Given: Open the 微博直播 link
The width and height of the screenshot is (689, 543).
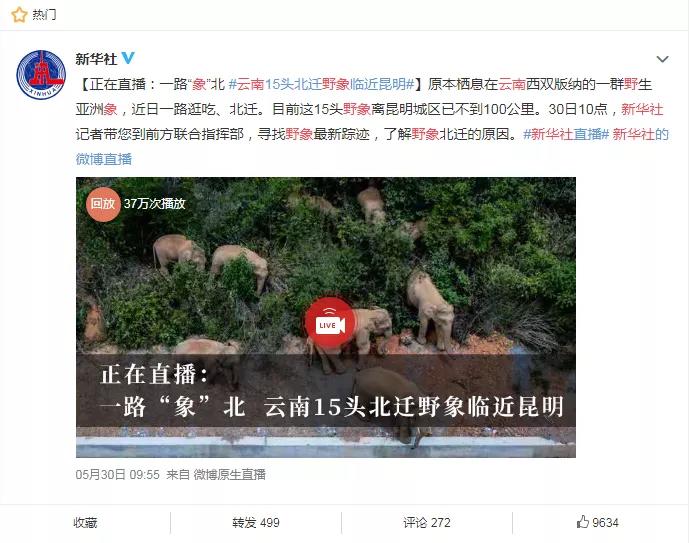Looking at the screenshot, I should pyautogui.click(x=104, y=159).
